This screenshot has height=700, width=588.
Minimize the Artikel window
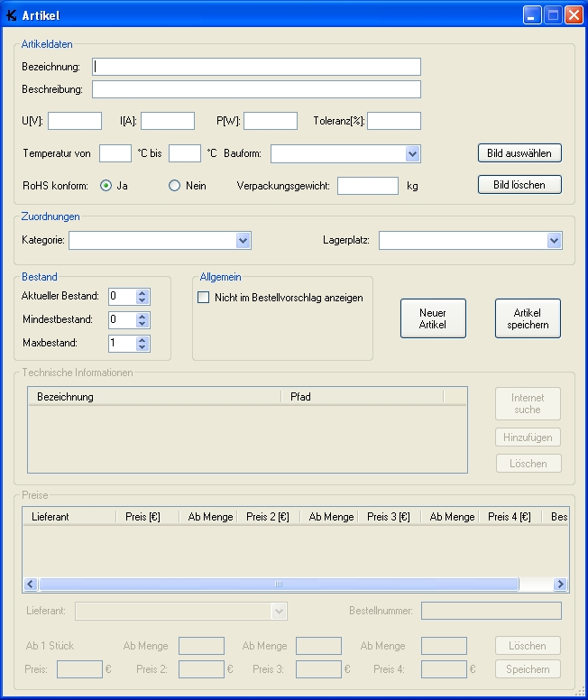(x=532, y=15)
